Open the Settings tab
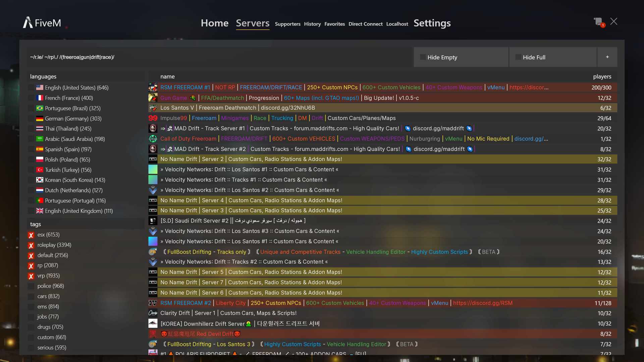The width and height of the screenshot is (644, 362). tap(432, 23)
